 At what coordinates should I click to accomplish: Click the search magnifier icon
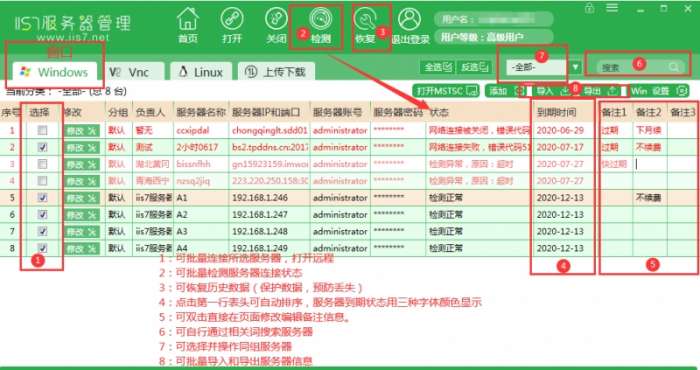click(x=674, y=67)
